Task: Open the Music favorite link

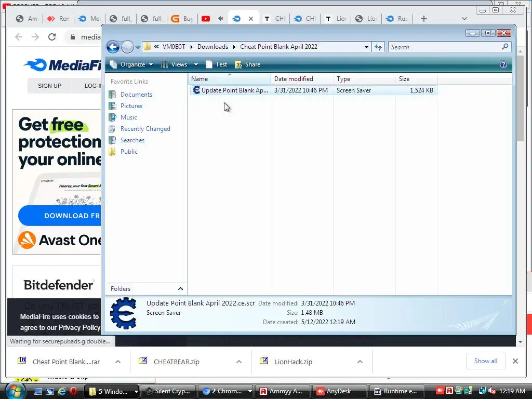Action: (x=128, y=117)
